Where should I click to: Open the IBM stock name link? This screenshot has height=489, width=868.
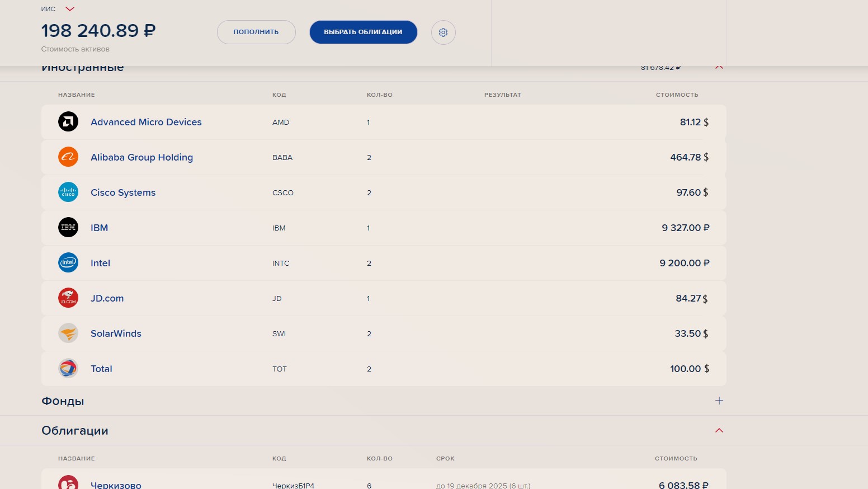(100, 228)
